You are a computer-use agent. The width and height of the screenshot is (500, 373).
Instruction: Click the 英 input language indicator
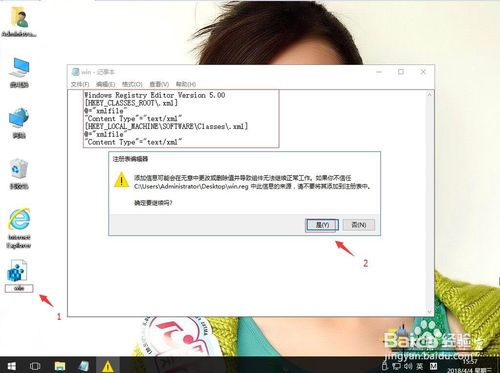[x=420, y=366]
